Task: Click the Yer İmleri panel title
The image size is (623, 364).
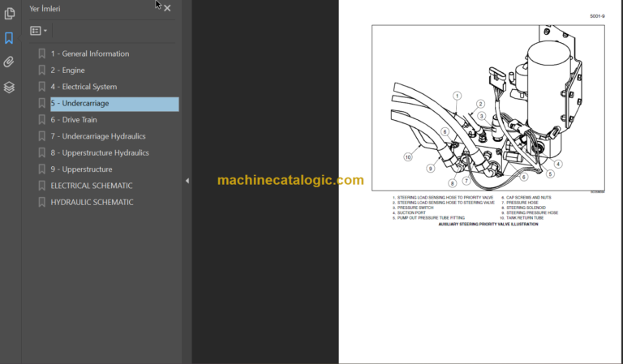Action: [45, 9]
